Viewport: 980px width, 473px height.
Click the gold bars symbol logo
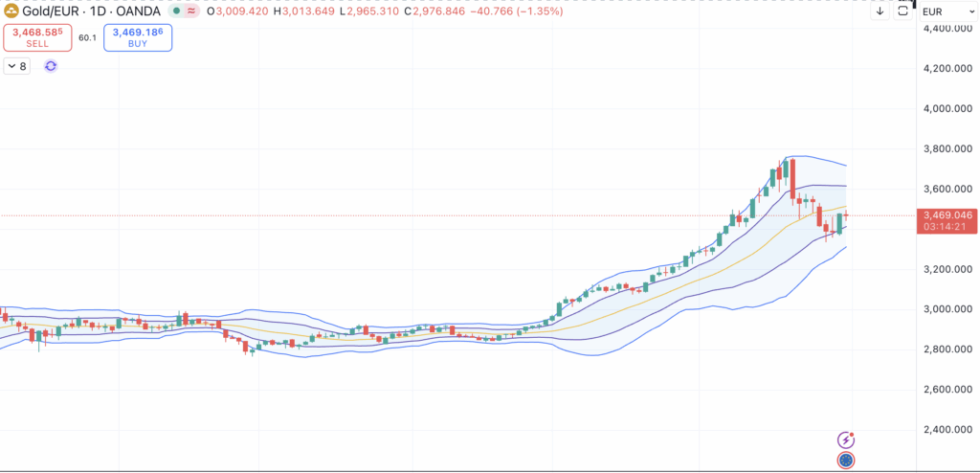pos(11,11)
